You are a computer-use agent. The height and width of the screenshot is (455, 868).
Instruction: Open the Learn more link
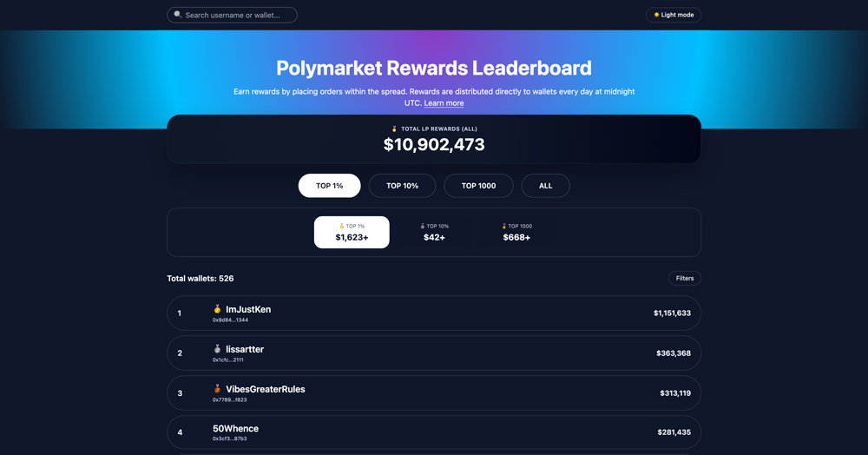[444, 103]
